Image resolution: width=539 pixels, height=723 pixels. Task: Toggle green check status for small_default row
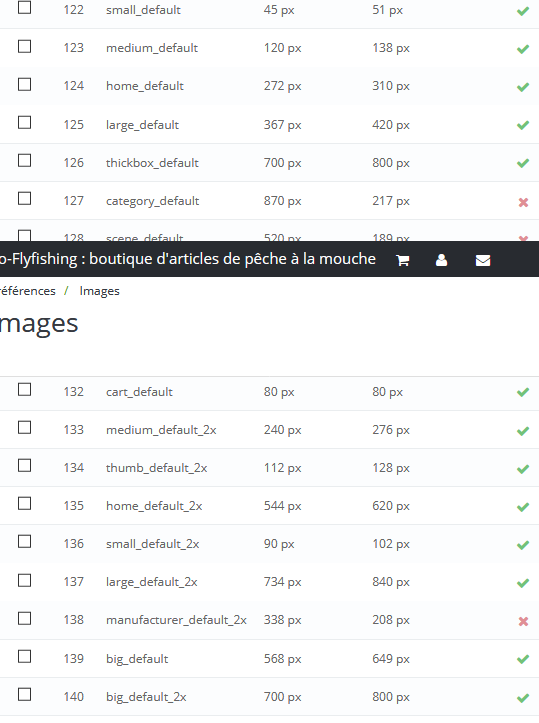(523, 11)
